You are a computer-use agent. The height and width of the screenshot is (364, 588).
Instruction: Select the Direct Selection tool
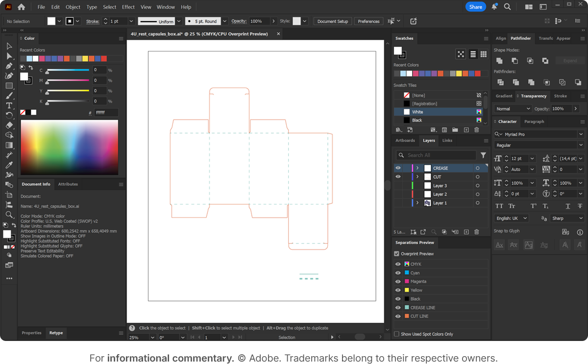(9, 56)
